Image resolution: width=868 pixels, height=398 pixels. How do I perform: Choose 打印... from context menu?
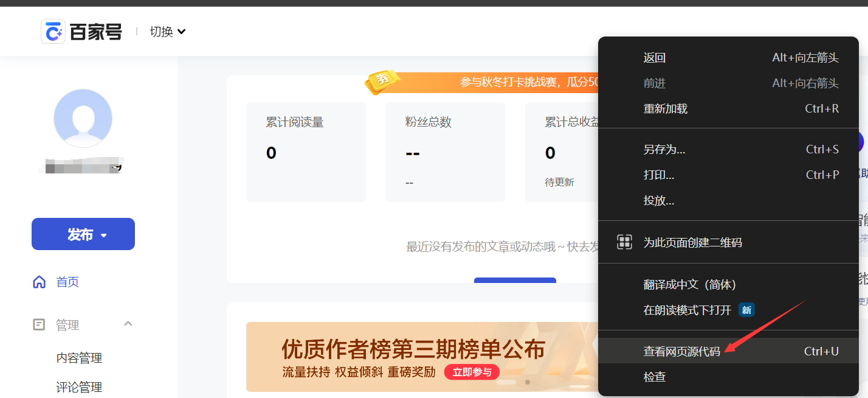click(659, 175)
